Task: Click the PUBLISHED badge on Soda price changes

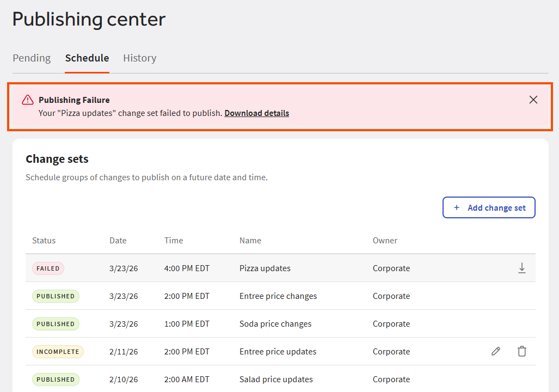Action: point(56,323)
